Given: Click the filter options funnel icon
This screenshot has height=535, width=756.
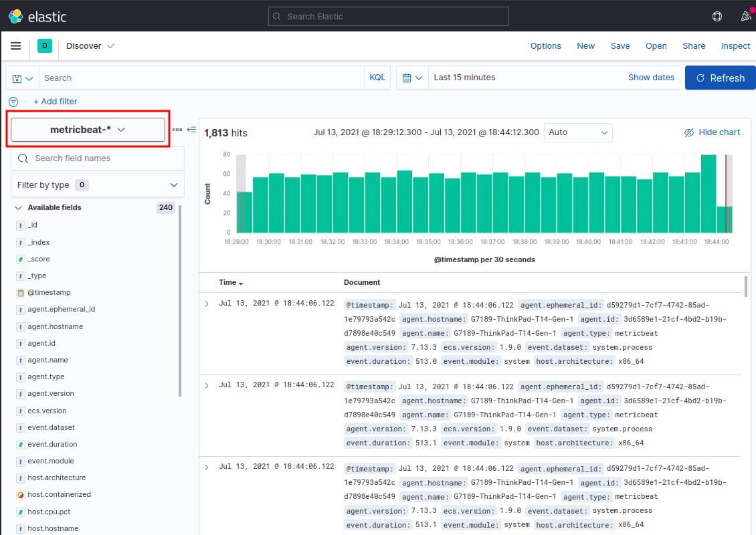Looking at the screenshot, I should coord(13,102).
